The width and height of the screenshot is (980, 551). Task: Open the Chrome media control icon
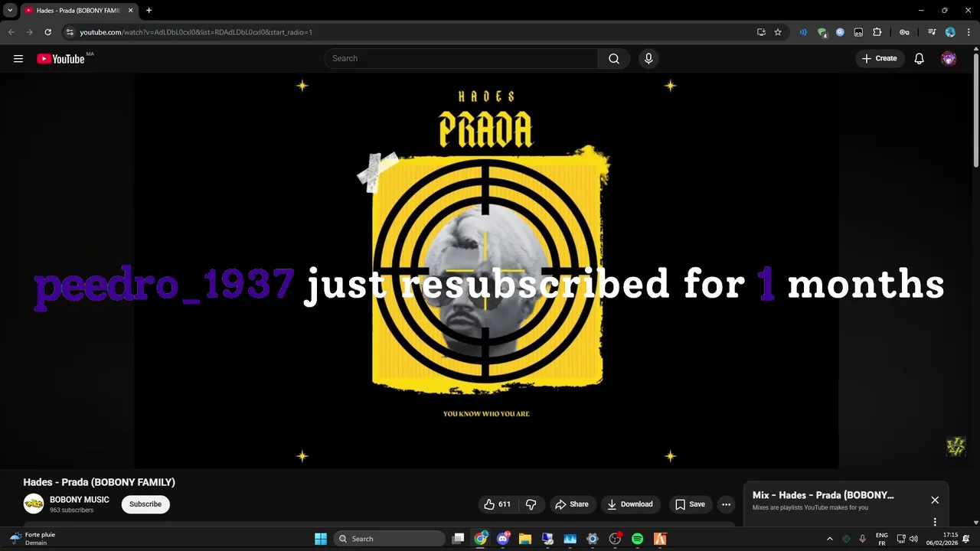click(x=932, y=32)
